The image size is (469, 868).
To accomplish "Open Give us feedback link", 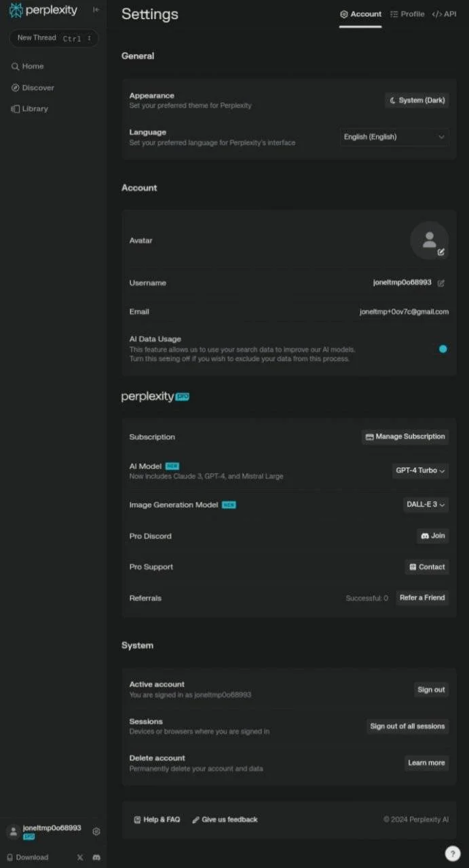I will [x=225, y=820].
